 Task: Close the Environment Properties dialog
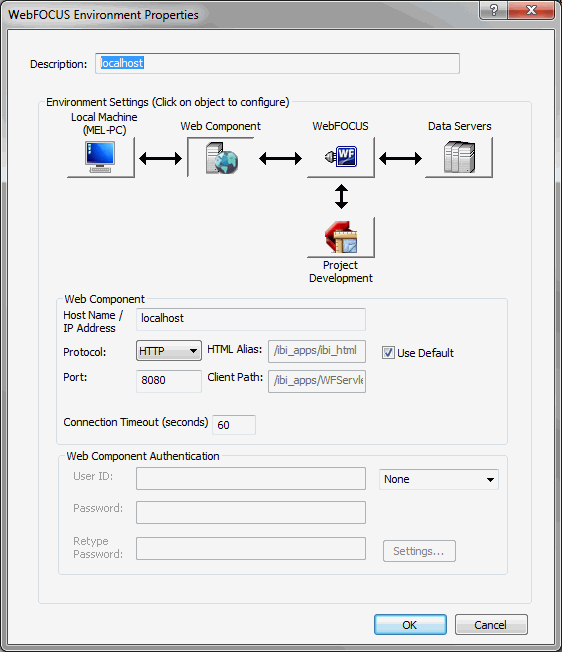pyautogui.click(x=531, y=10)
